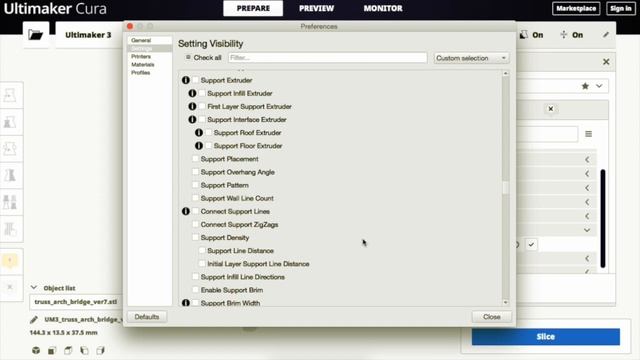Open file via folder icon
Screen dimensions: 640x360
(36, 35)
